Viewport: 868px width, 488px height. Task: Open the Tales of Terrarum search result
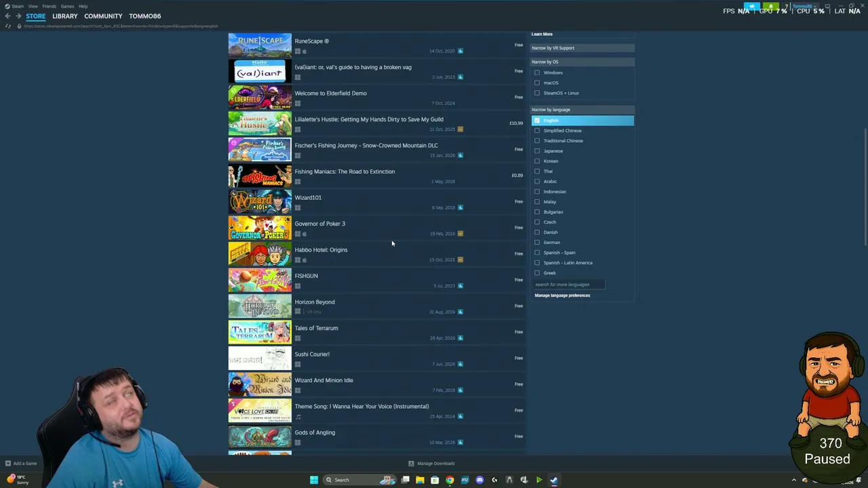376,333
